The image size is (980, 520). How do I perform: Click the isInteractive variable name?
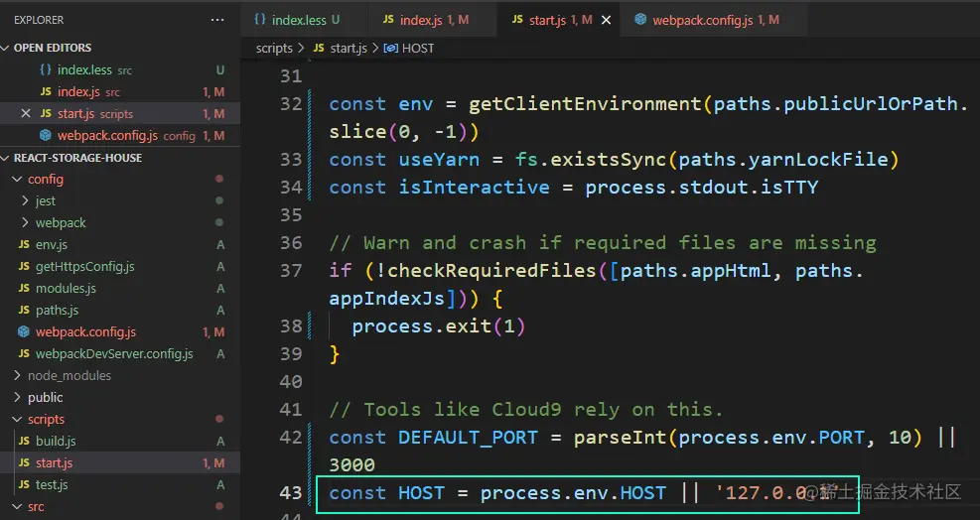point(474,188)
